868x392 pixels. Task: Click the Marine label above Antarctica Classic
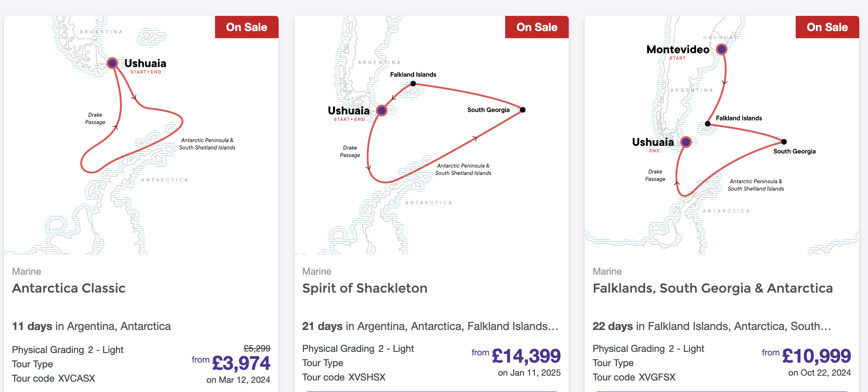coord(27,272)
